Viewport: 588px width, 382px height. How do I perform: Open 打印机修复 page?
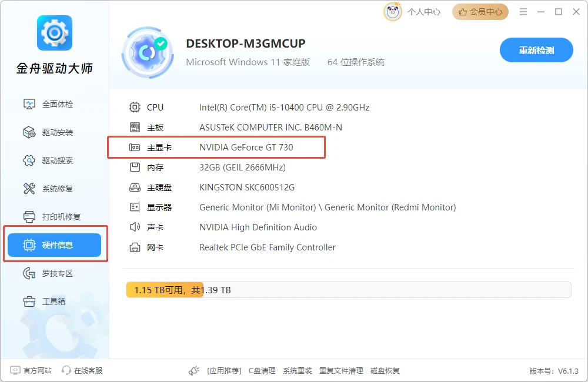coord(54,217)
